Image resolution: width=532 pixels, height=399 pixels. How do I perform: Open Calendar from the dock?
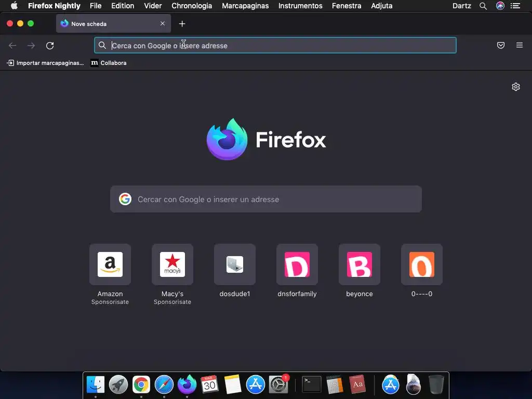click(x=209, y=385)
